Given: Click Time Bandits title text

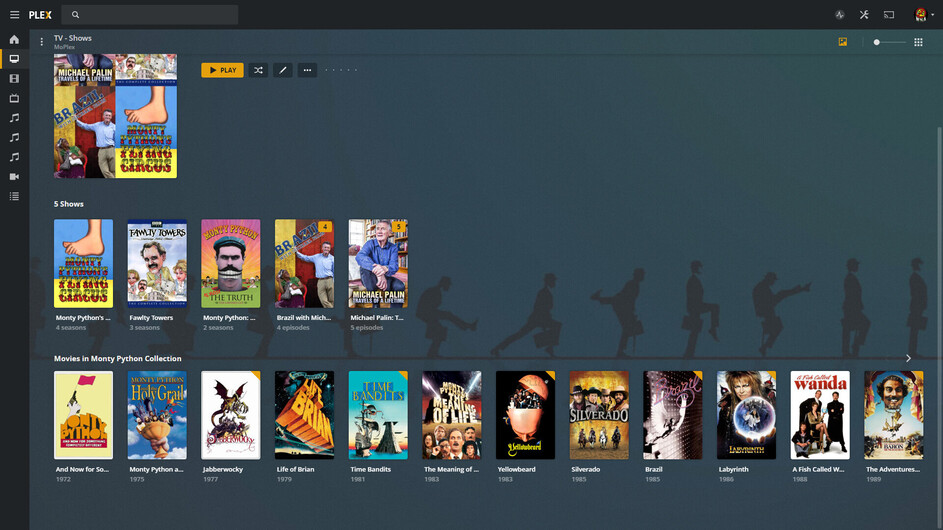Looking at the screenshot, I should [x=370, y=469].
